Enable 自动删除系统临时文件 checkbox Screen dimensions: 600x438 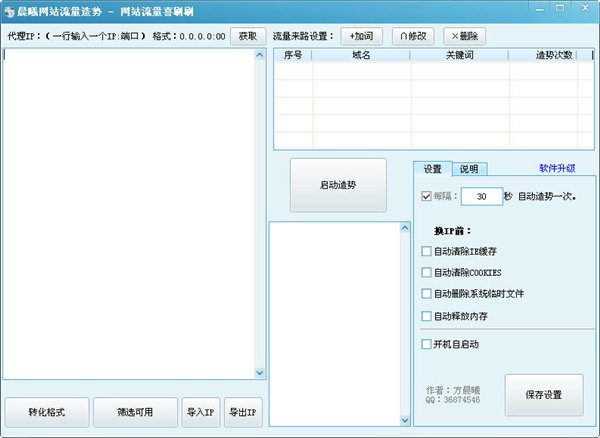tap(426, 293)
